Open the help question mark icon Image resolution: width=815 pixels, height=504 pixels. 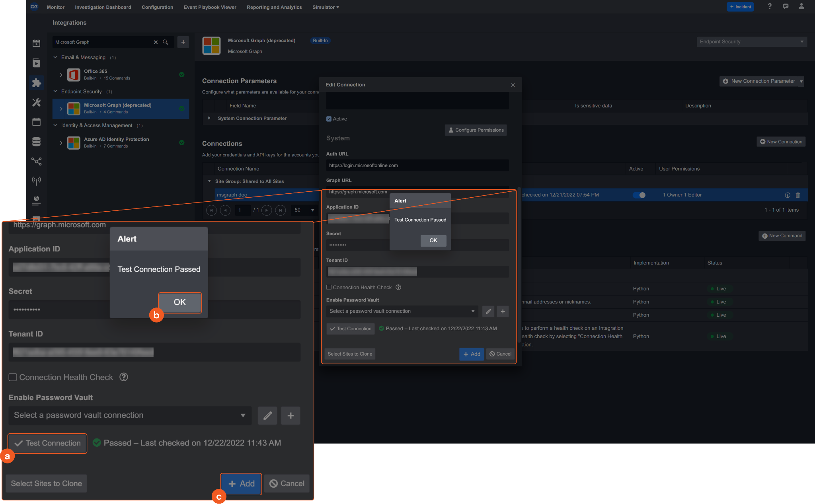[770, 6]
